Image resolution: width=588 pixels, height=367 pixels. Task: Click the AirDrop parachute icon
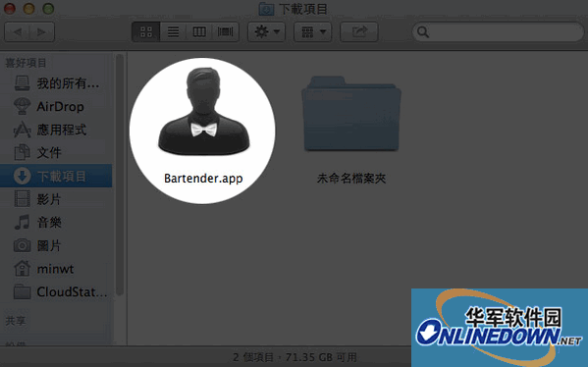[x=23, y=106]
